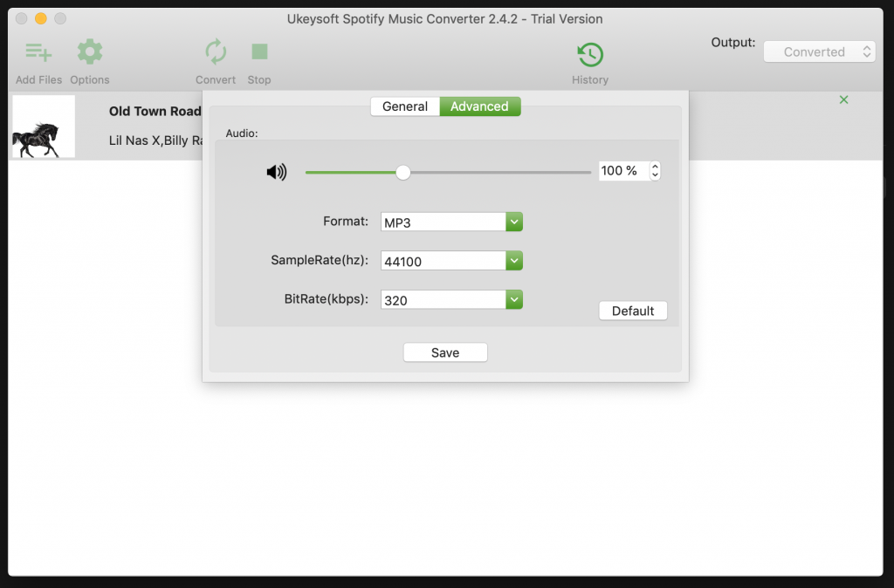The height and width of the screenshot is (588, 894).
Task: Open the BitRate dropdown showing 320
Action: pyautogui.click(x=444, y=299)
